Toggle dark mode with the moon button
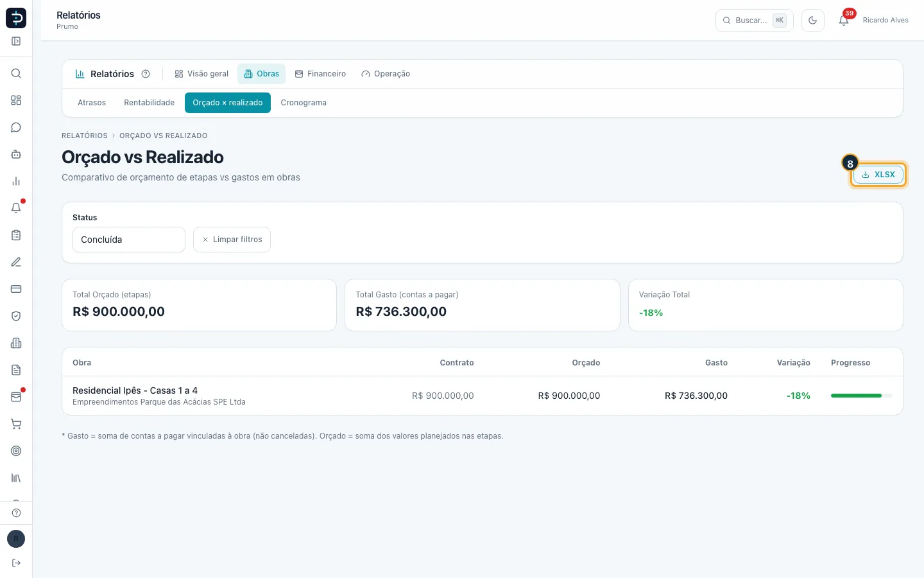 click(813, 21)
